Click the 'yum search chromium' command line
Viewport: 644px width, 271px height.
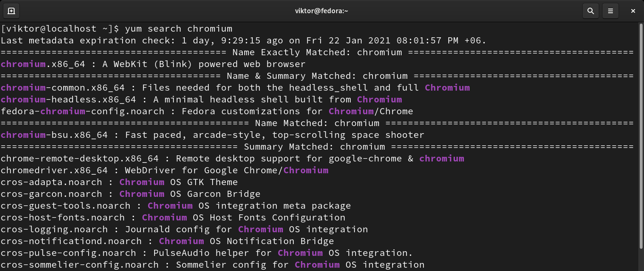tap(178, 29)
